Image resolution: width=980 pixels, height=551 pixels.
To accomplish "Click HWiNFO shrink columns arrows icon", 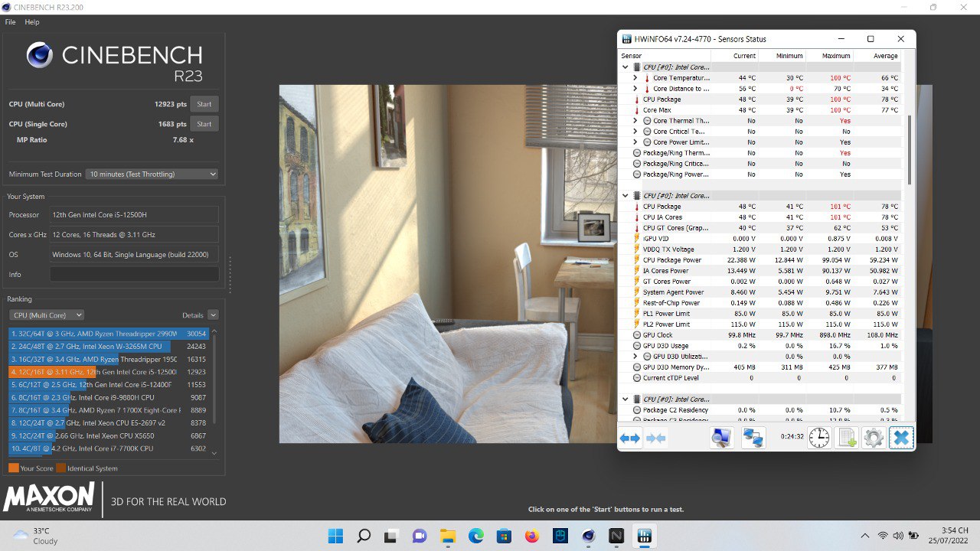I will click(x=656, y=439).
